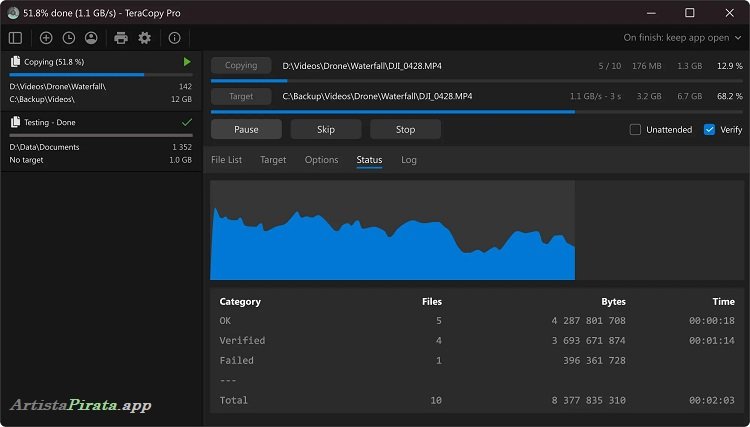Click the user profile icon
The image size is (750, 427).
(91, 38)
